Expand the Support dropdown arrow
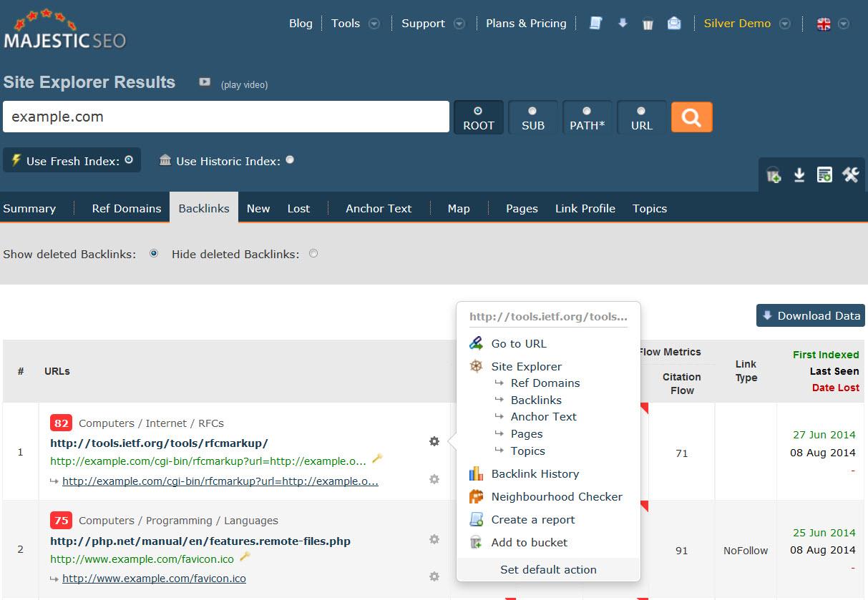The image size is (868, 600). coord(459,24)
